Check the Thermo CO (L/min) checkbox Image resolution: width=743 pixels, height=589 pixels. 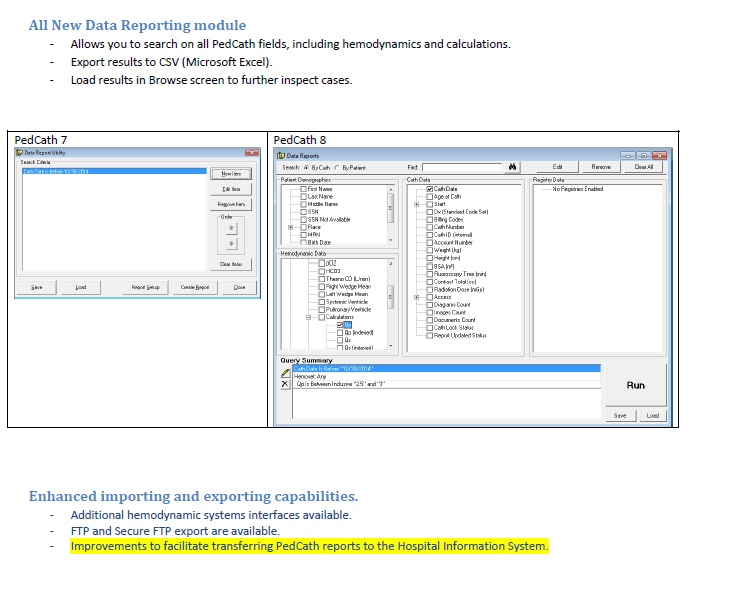click(322, 279)
